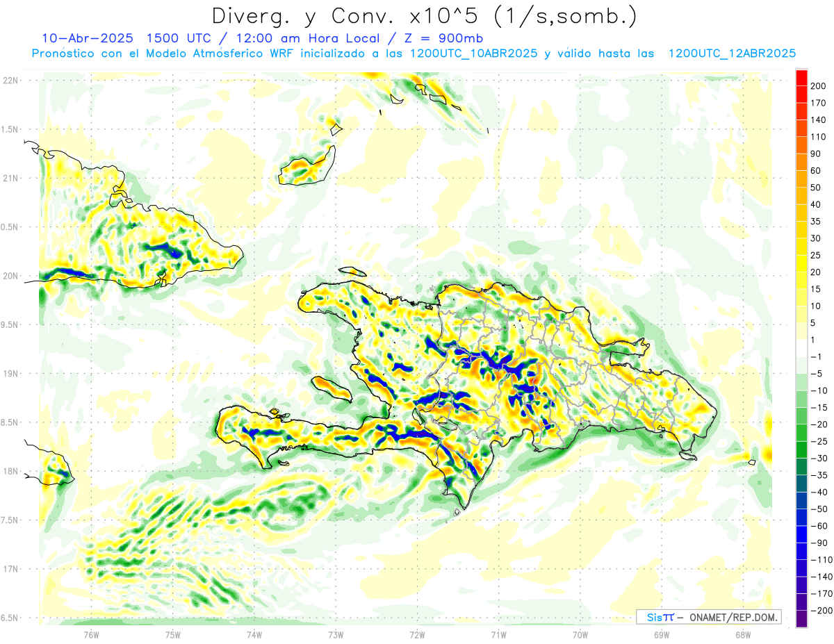Image resolution: width=834 pixels, height=644 pixels.
Task: Click the positive '110' colorbar label
Action: pos(818,137)
